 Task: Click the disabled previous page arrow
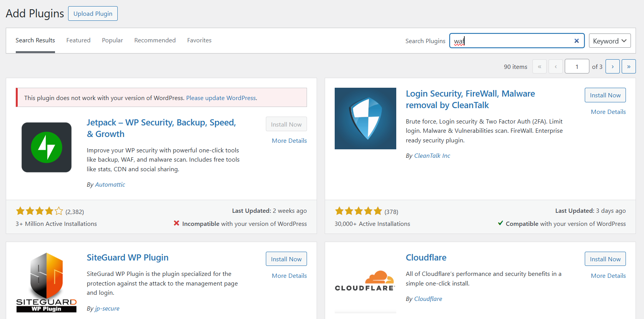[556, 67]
